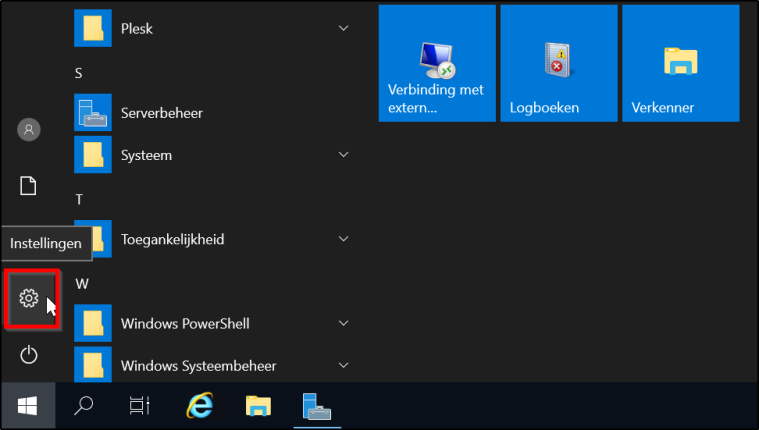
Task: Jump to letter S section header
Action: click(x=79, y=73)
